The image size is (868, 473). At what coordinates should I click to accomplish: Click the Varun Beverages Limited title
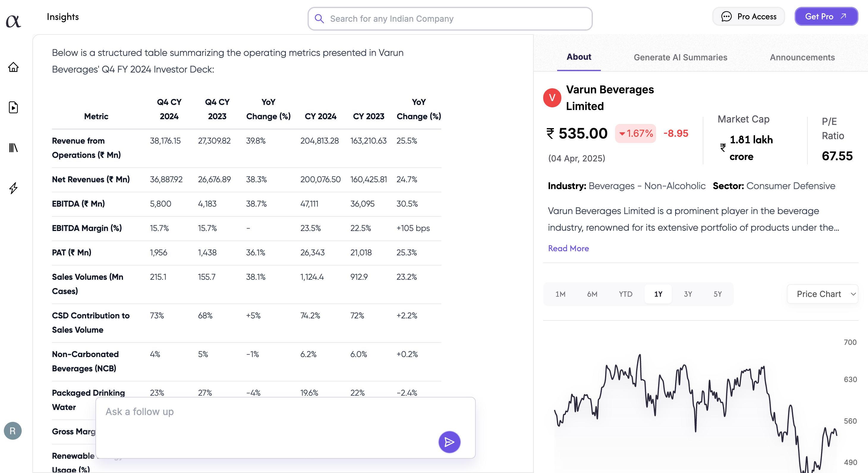[x=609, y=98]
